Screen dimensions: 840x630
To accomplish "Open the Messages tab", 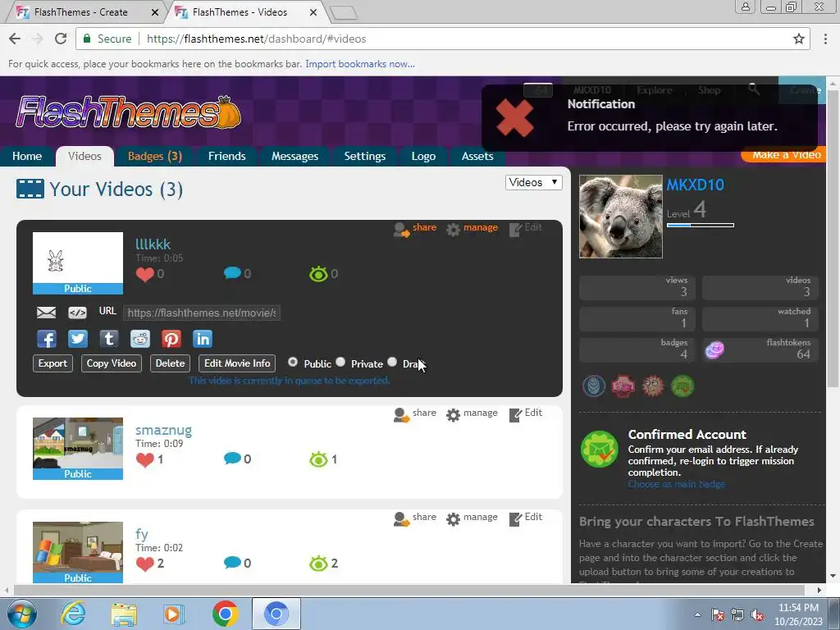I will 294,156.
